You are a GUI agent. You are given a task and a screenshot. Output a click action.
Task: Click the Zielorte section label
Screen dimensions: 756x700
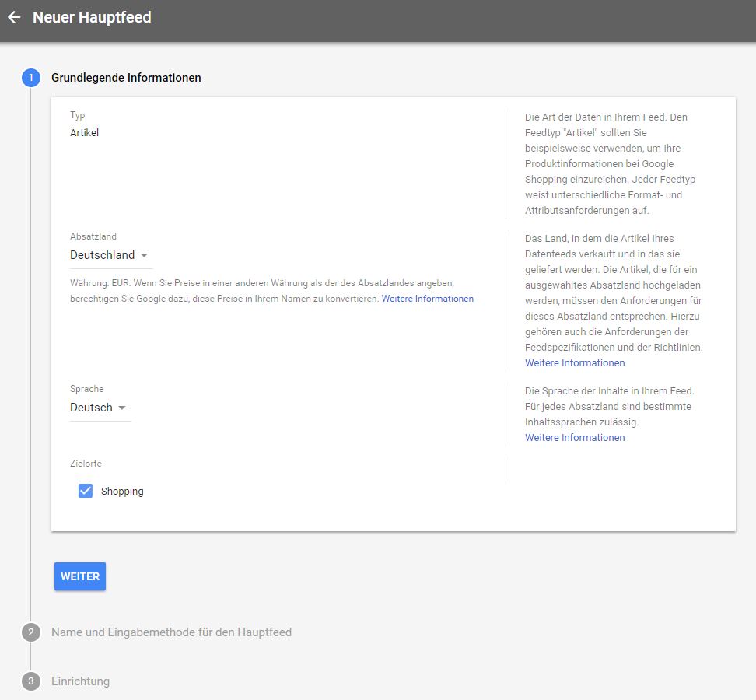86,464
